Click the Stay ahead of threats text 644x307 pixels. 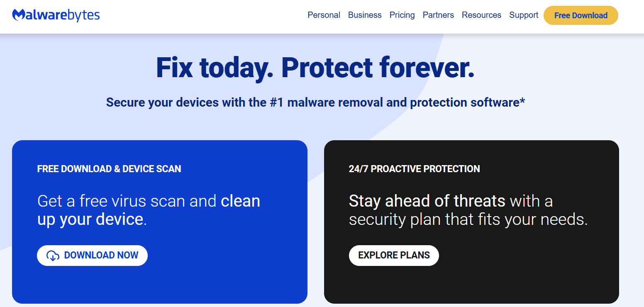tap(427, 200)
